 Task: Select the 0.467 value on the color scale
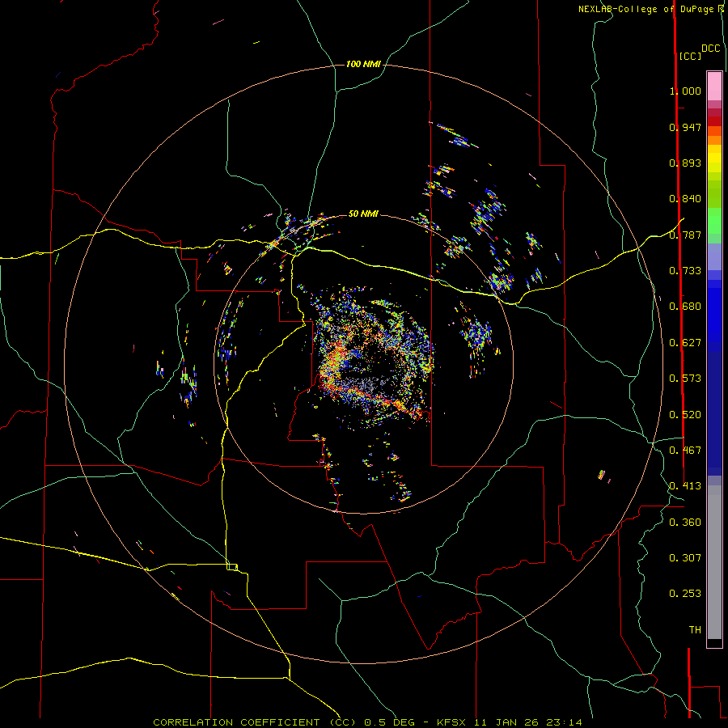coord(685,451)
